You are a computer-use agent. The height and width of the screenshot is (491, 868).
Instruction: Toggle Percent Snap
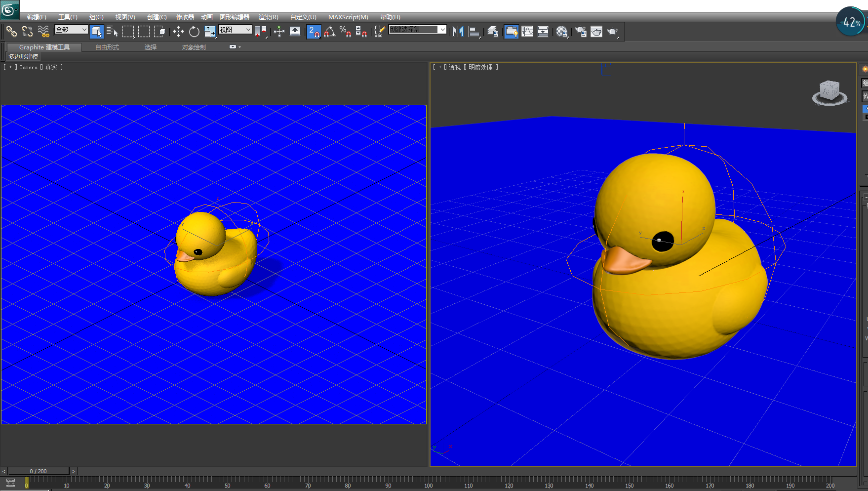pos(345,32)
